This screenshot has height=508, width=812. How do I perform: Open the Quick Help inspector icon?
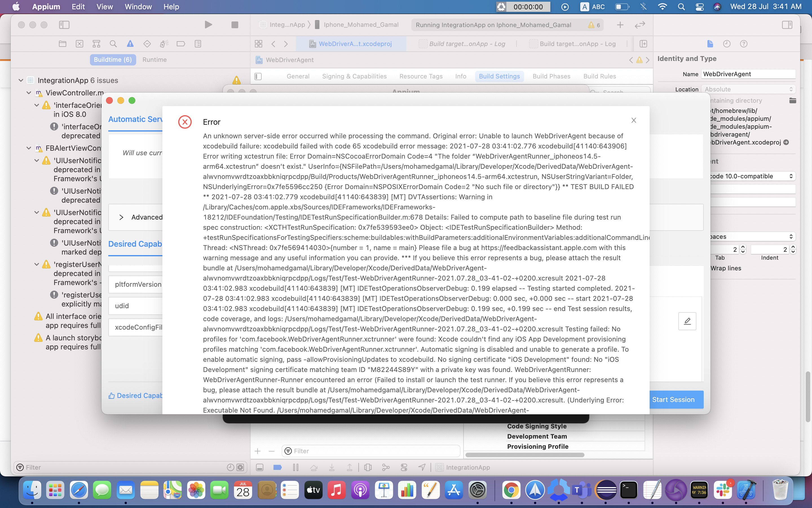[x=743, y=44]
